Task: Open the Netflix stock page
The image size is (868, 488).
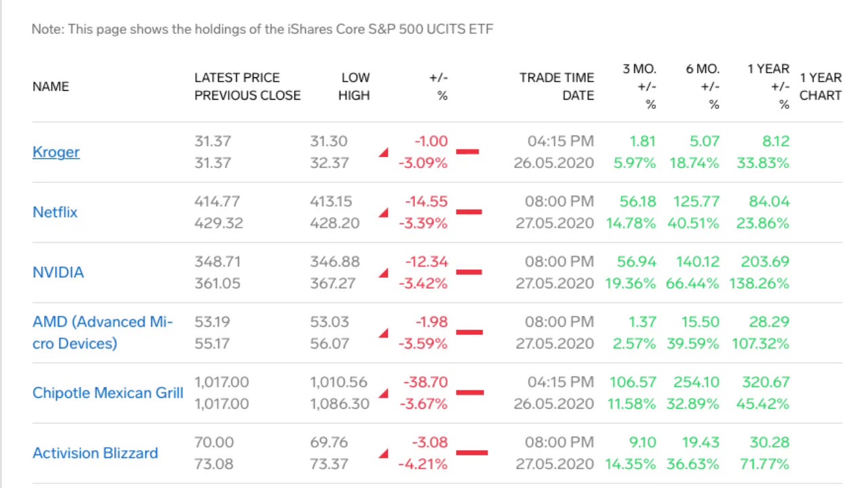Action: pos(55,212)
